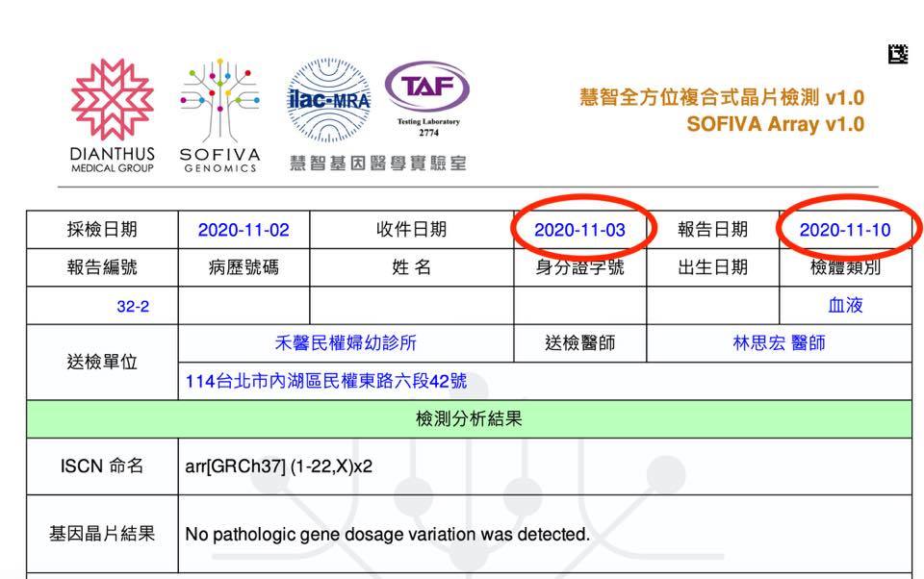
Task: Click the physician name 林思宏 醫師
Action: (779, 343)
